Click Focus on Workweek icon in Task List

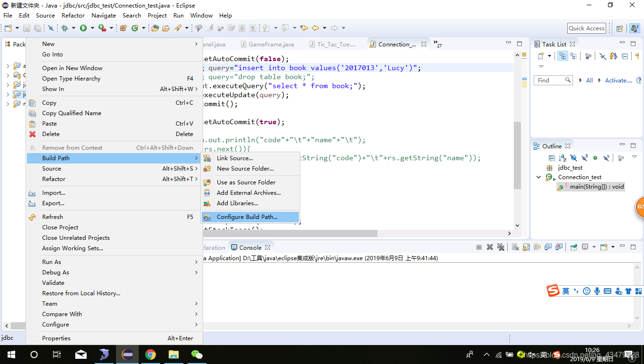588,56
